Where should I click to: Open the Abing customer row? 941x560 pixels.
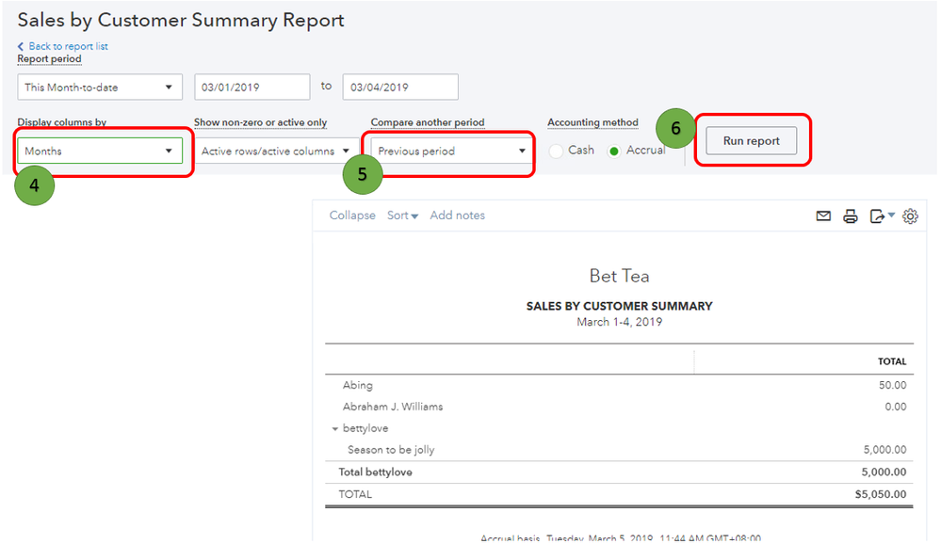[358, 385]
